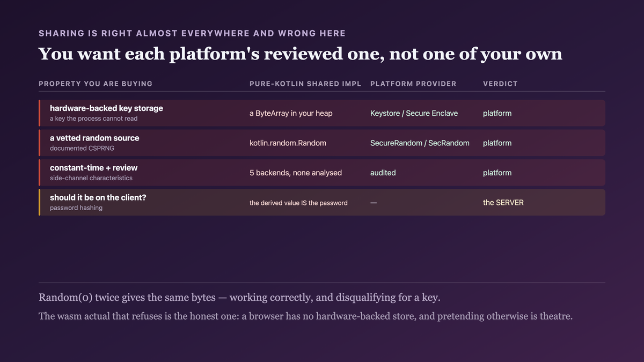The image size is (644, 362).
Task: Click the 'Pure-Kotlin shared impl' column header
Action: (x=305, y=84)
